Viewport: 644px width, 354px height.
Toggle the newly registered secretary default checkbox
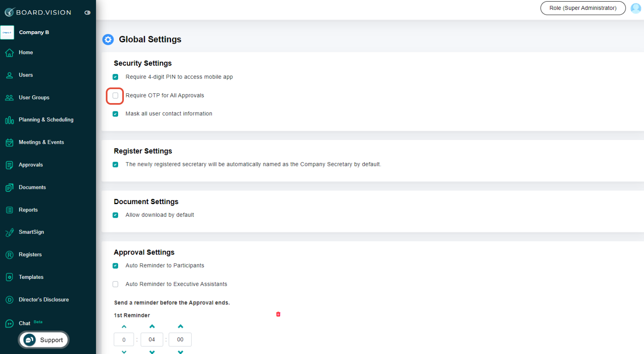click(x=115, y=164)
